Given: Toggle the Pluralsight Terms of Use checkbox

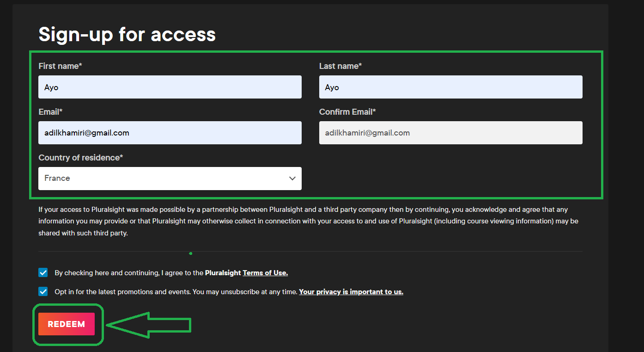Looking at the screenshot, I should click(x=43, y=272).
